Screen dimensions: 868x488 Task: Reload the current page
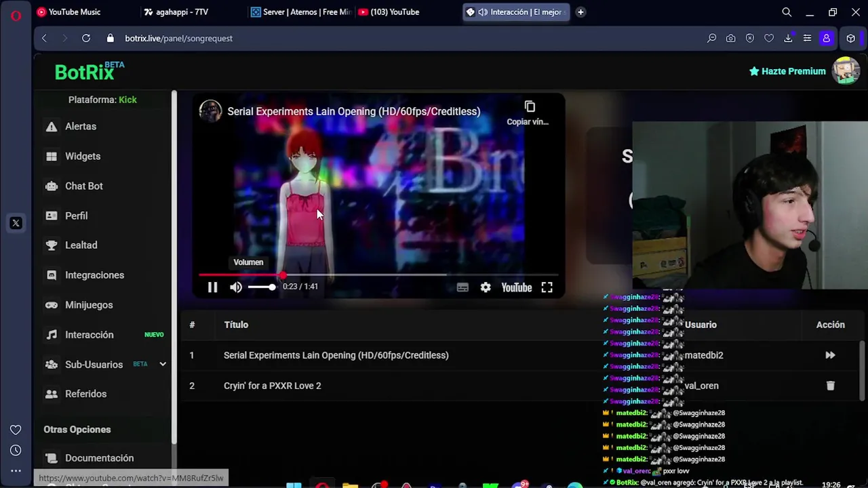click(x=86, y=39)
